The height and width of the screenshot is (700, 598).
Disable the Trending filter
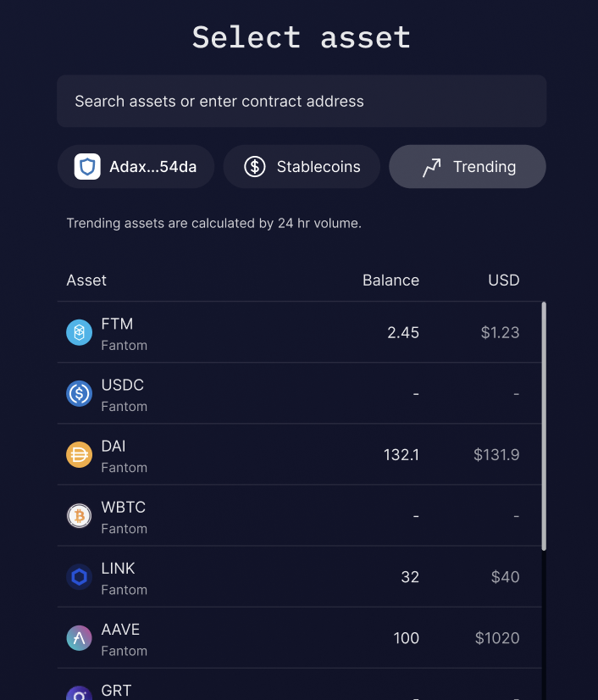point(467,166)
